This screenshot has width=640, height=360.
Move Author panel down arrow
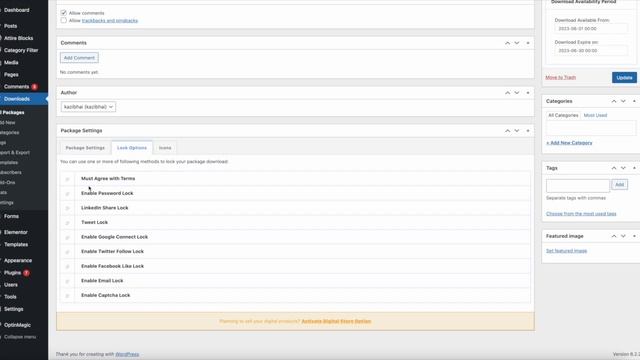pos(517,93)
